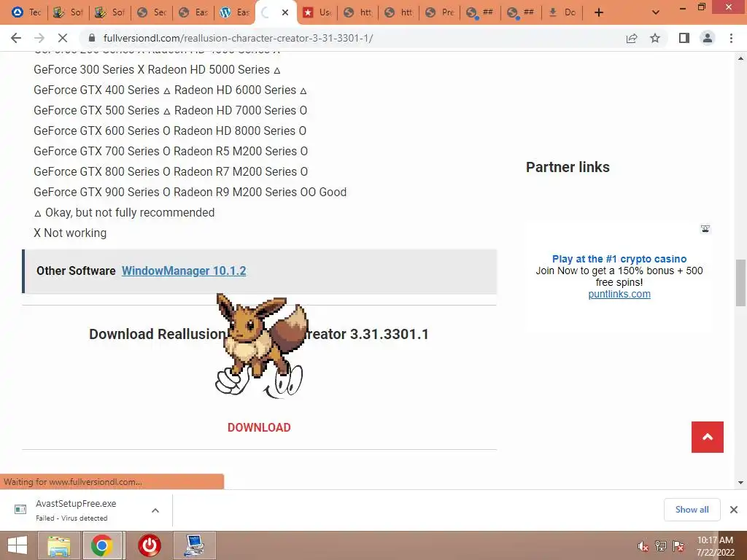This screenshot has height=560, width=747.
Task: Click the muted volume tray icon
Action: (x=643, y=546)
